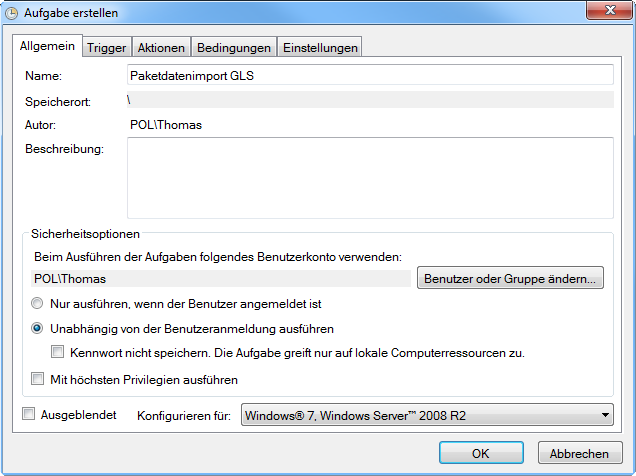636x476 pixels.
Task: Click the Name field containing Paketdatenimport GLS
Action: [x=369, y=75]
